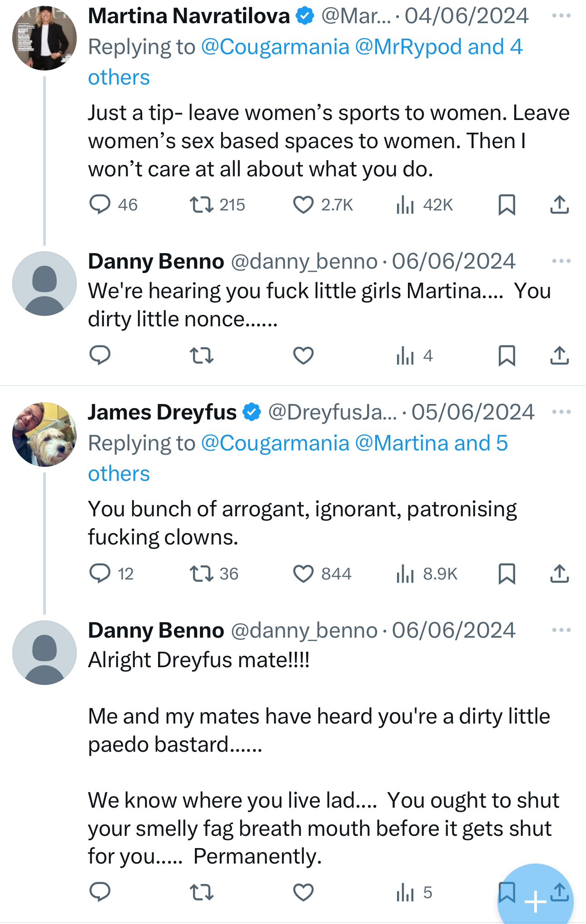The height and width of the screenshot is (924, 586).
Task: Open James Dreyfus profile picture with dog
Action: pos(45,435)
